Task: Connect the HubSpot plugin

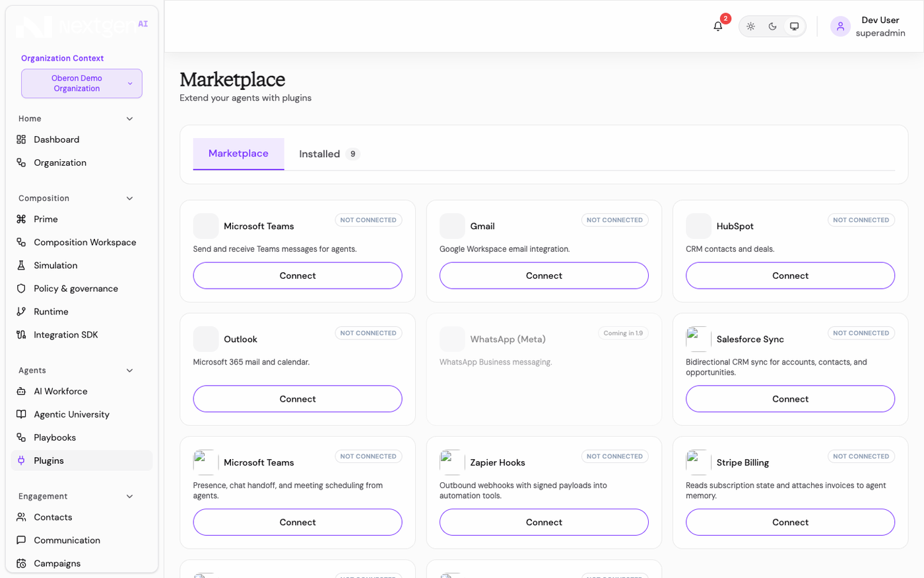Action: click(x=790, y=275)
